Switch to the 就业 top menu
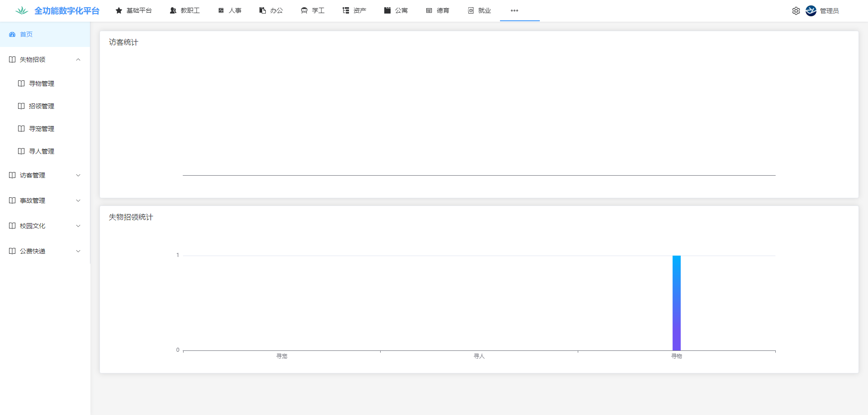Screen dimensions: 868x415 [479, 10]
